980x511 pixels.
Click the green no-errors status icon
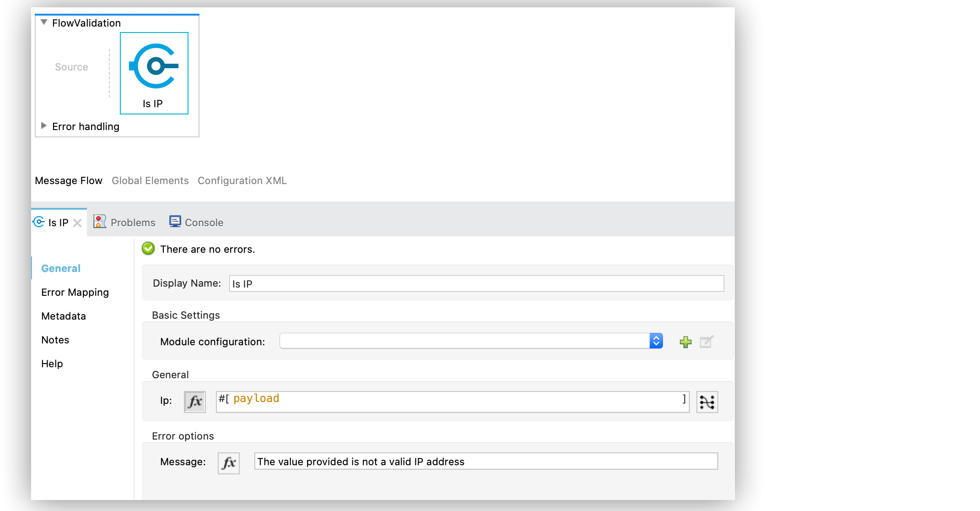(x=148, y=249)
